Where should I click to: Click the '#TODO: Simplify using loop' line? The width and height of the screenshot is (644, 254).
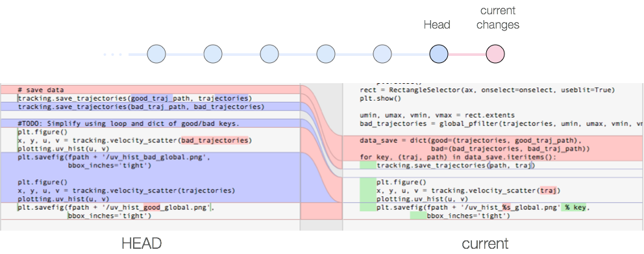151,123
